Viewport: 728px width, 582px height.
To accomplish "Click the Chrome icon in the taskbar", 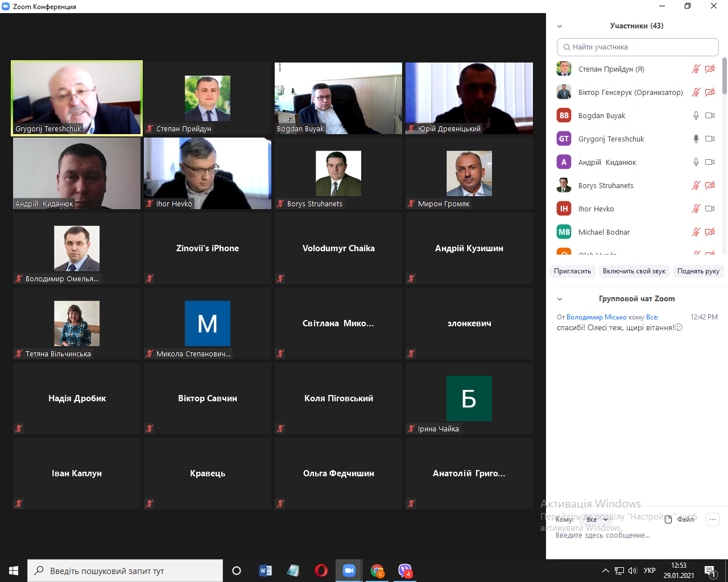I will click(x=377, y=571).
